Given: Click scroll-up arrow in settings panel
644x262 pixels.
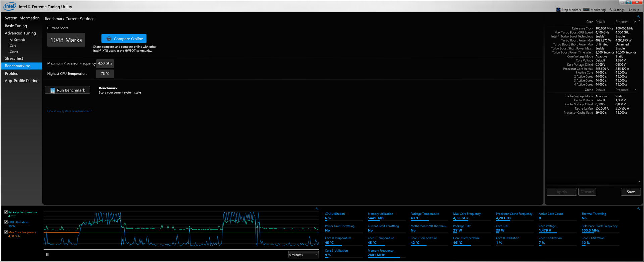Looking at the screenshot, I should tap(639, 21).
